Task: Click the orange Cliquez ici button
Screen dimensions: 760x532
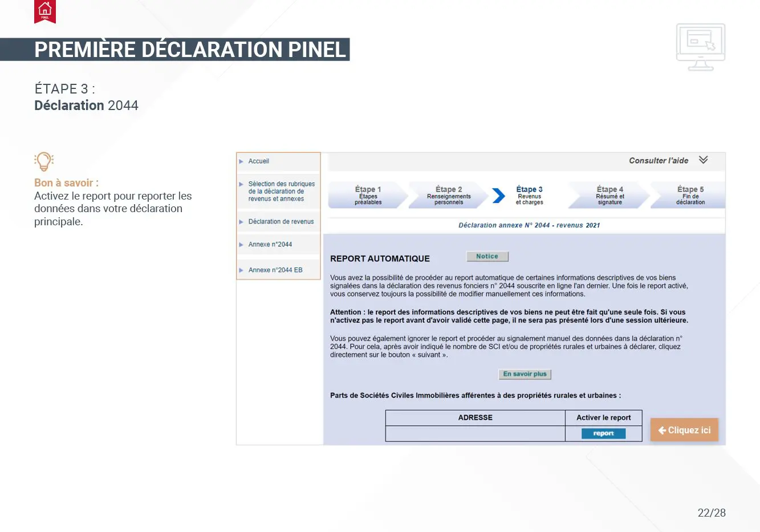Action: (x=684, y=431)
